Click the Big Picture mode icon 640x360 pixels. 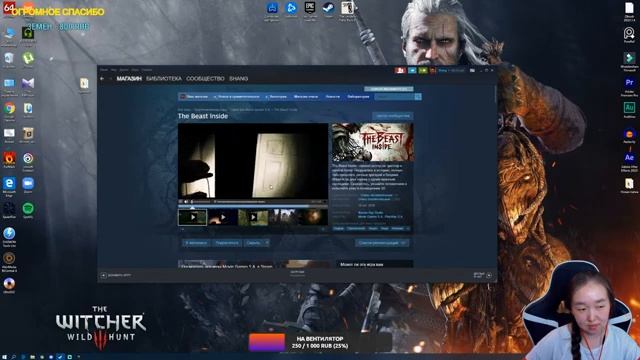click(472, 71)
